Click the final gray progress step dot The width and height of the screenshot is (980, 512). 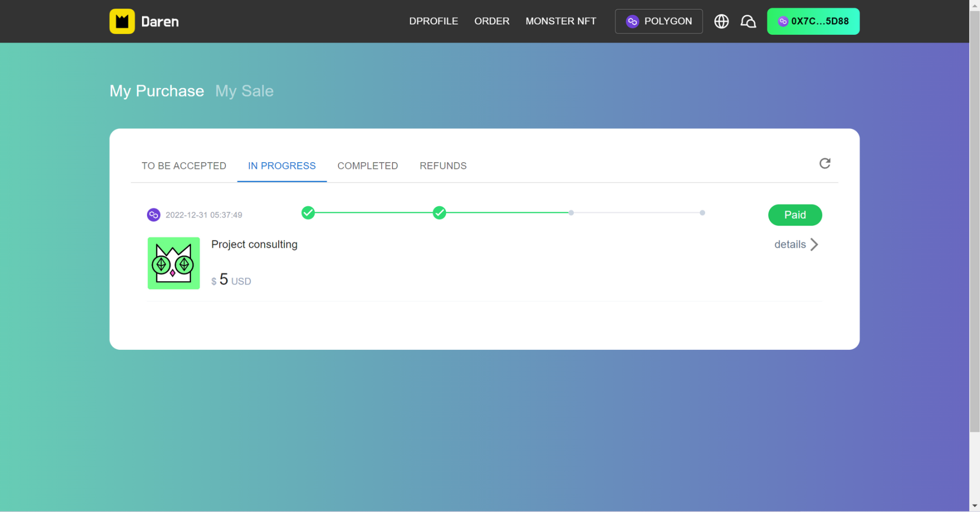click(x=702, y=213)
